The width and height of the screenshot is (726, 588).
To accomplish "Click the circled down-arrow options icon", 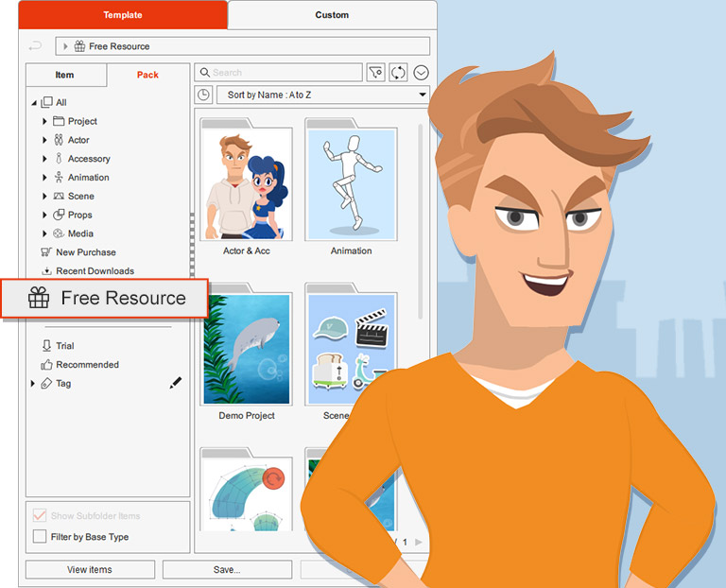I will 421,73.
